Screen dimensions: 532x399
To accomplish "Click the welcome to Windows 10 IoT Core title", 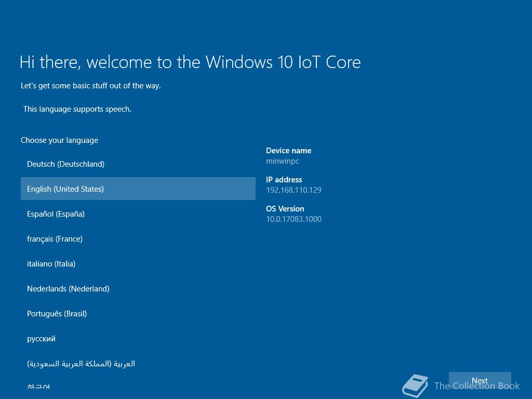I will pyautogui.click(x=190, y=62).
